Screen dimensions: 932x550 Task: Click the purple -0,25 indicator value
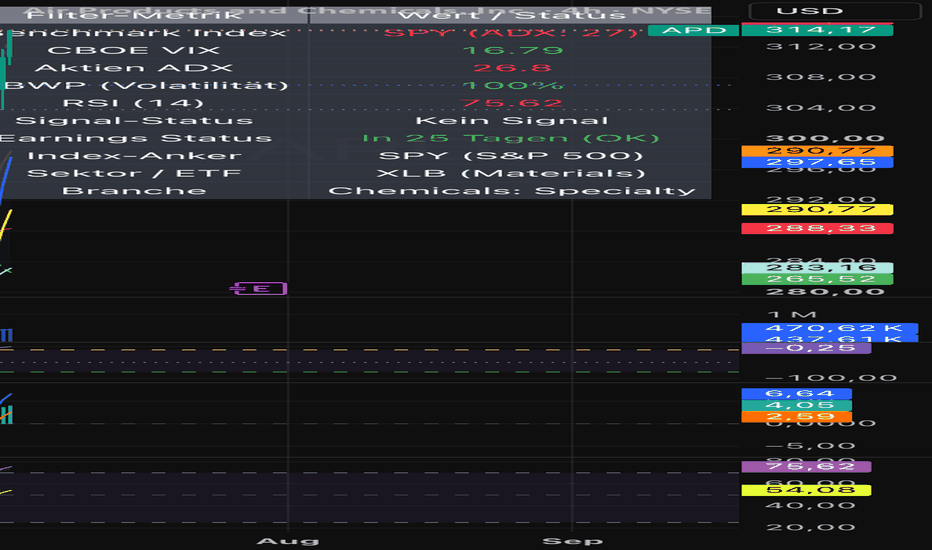pos(806,348)
